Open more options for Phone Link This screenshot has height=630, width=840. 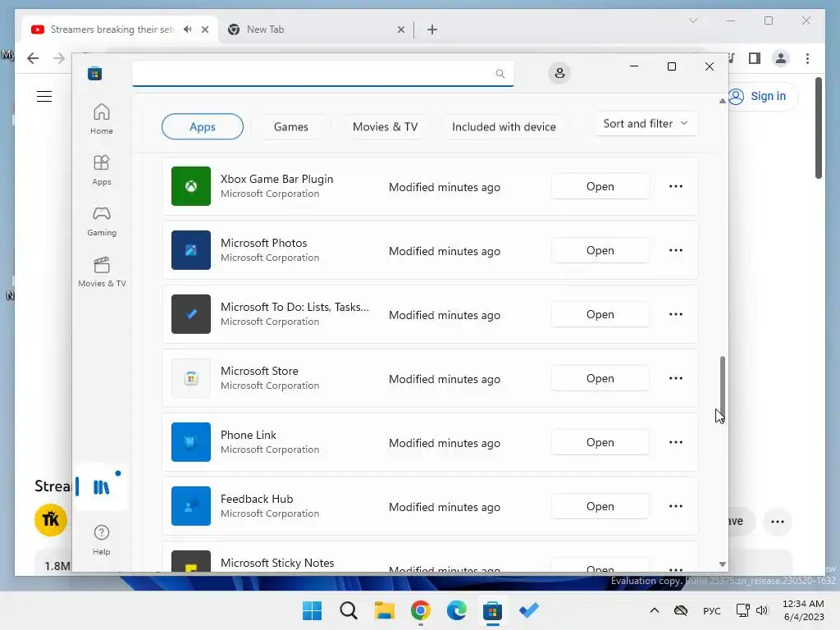676,442
